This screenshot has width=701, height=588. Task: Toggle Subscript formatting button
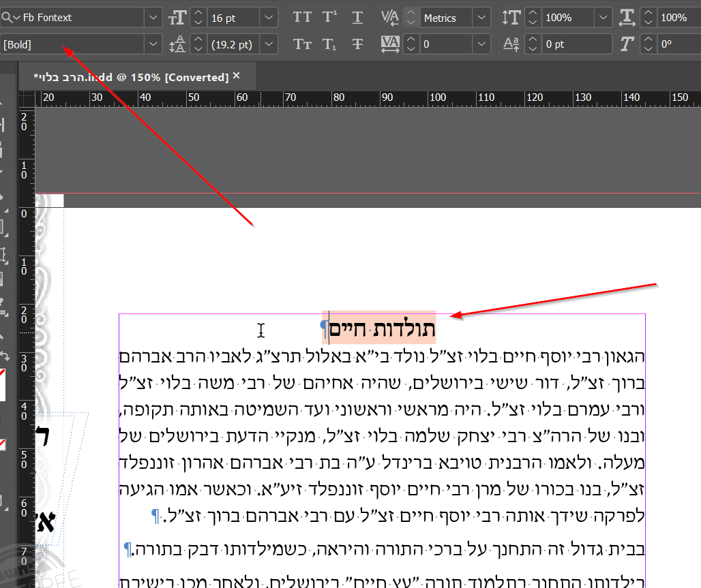329,44
